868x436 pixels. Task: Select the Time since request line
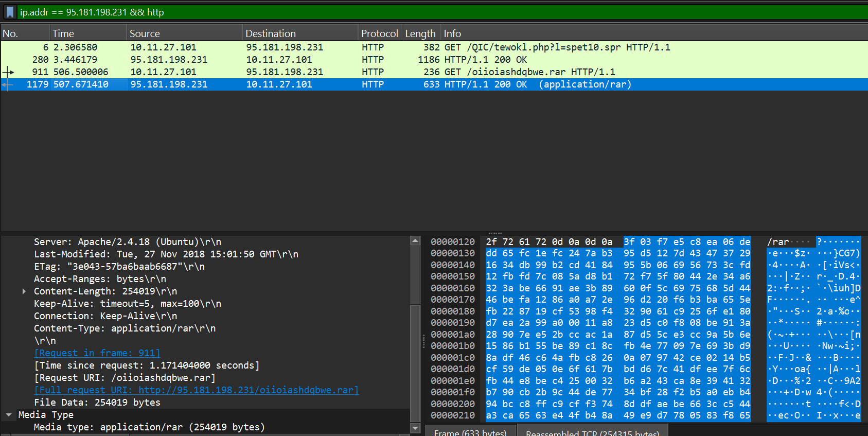(x=147, y=365)
